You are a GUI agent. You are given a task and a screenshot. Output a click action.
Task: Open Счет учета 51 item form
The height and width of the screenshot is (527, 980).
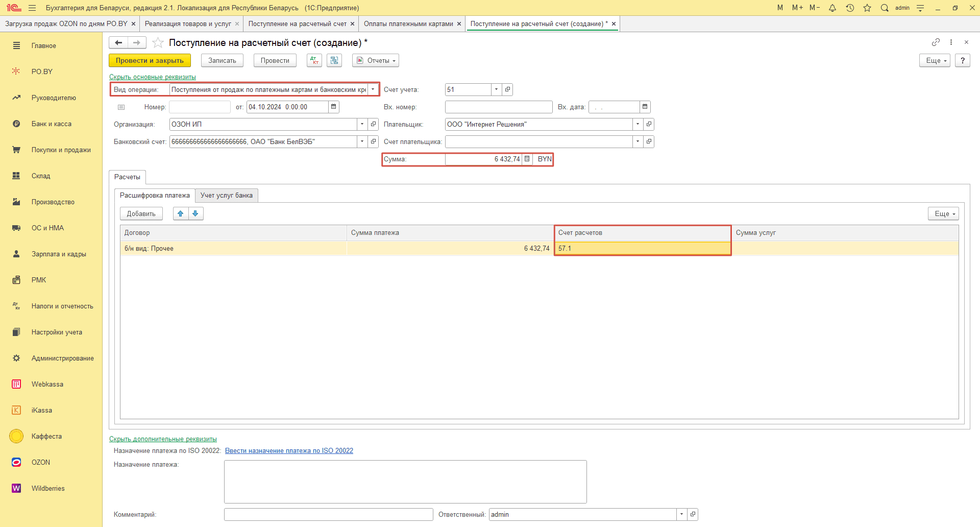click(x=507, y=89)
